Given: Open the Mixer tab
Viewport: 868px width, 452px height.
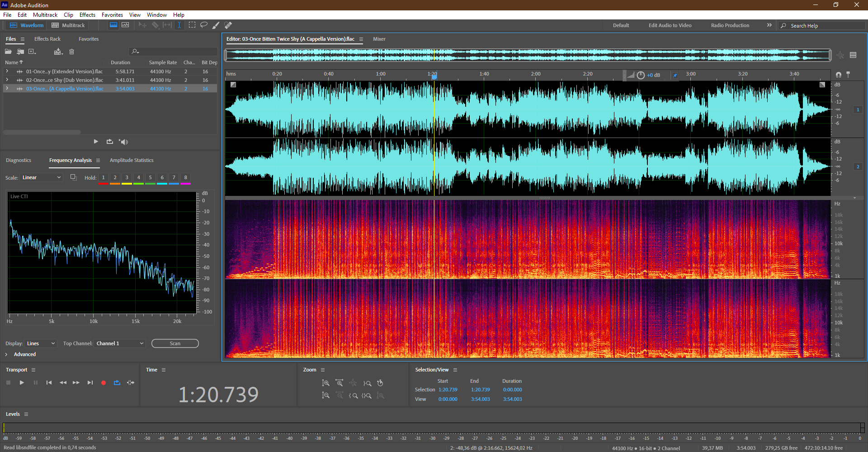Looking at the screenshot, I should point(379,39).
